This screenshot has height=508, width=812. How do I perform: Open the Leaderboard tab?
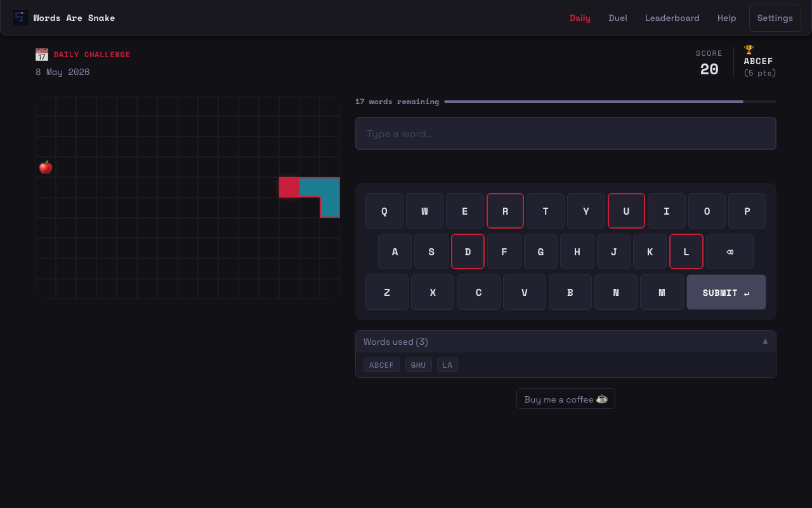coord(672,18)
